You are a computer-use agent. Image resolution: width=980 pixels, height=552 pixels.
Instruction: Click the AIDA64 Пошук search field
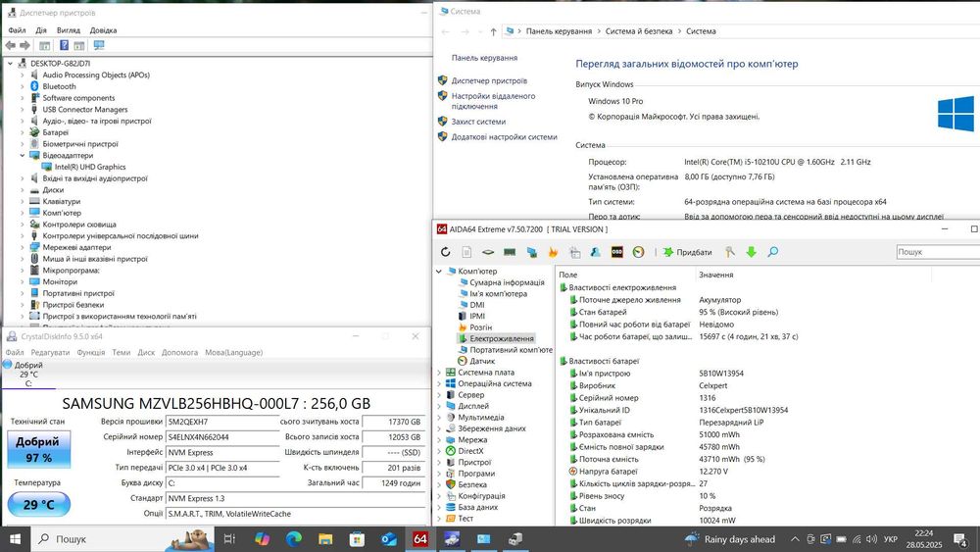938,252
